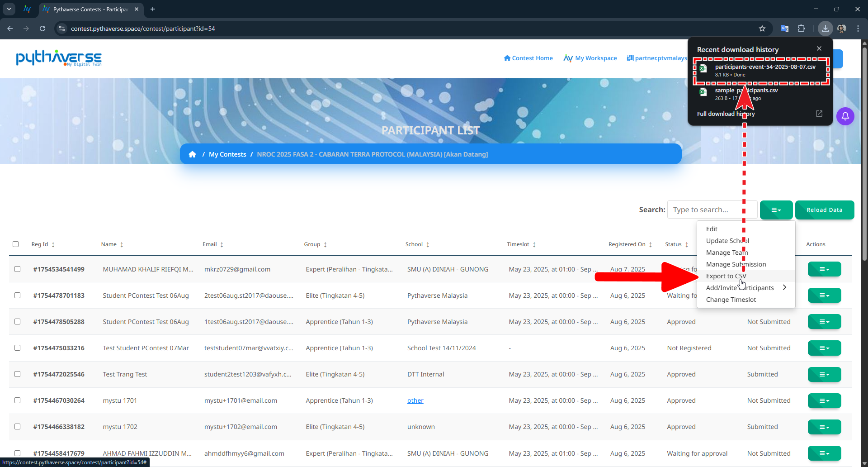Close the Pythaverse Contests tab

click(x=137, y=9)
